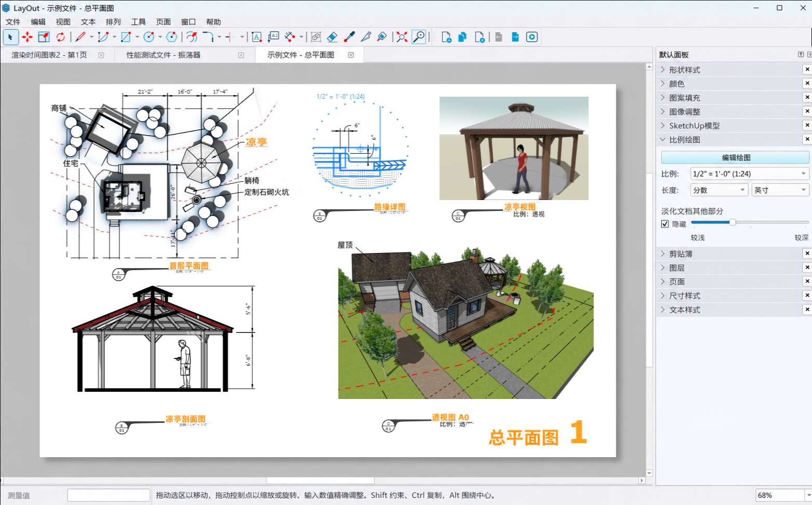Open the 比例 scale dropdown
Screen dimensions: 812x505
749,174
